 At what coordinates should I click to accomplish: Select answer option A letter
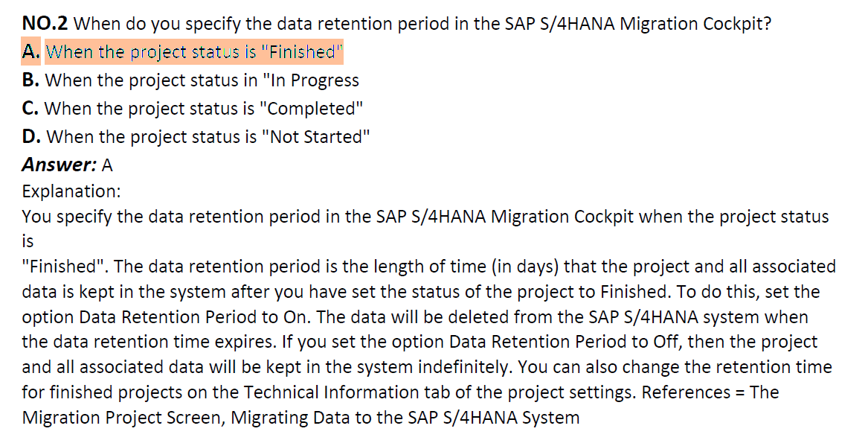(x=31, y=51)
